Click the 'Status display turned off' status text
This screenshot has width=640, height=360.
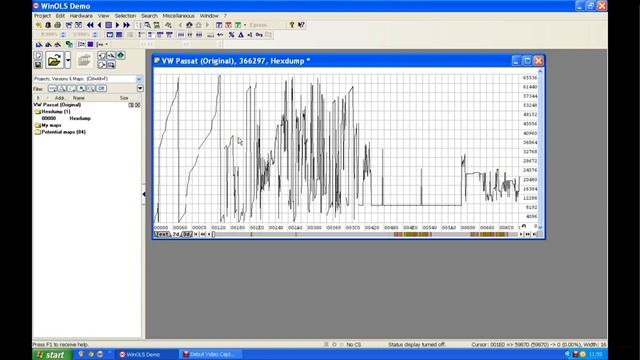click(416, 344)
